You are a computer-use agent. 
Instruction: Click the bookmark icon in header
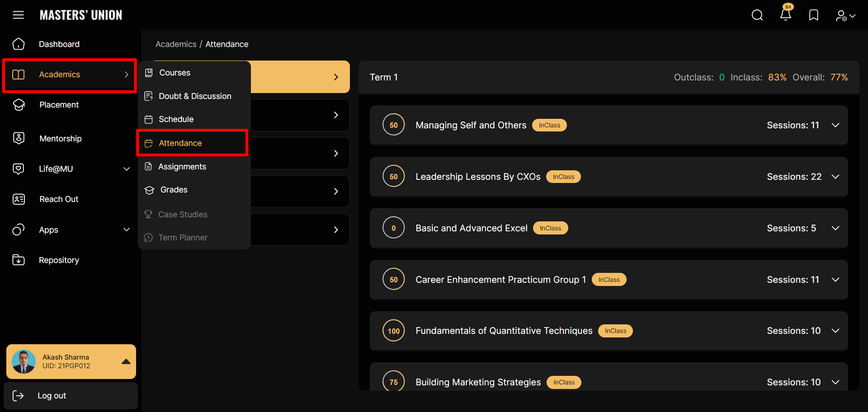click(814, 15)
